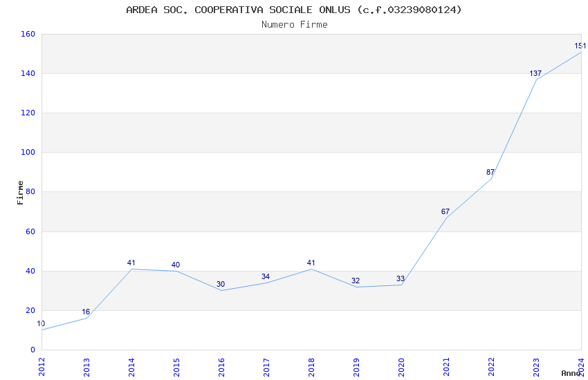The height and width of the screenshot is (380, 588).
Task: Click the y-axis value 80
Action: click(30, 191)
